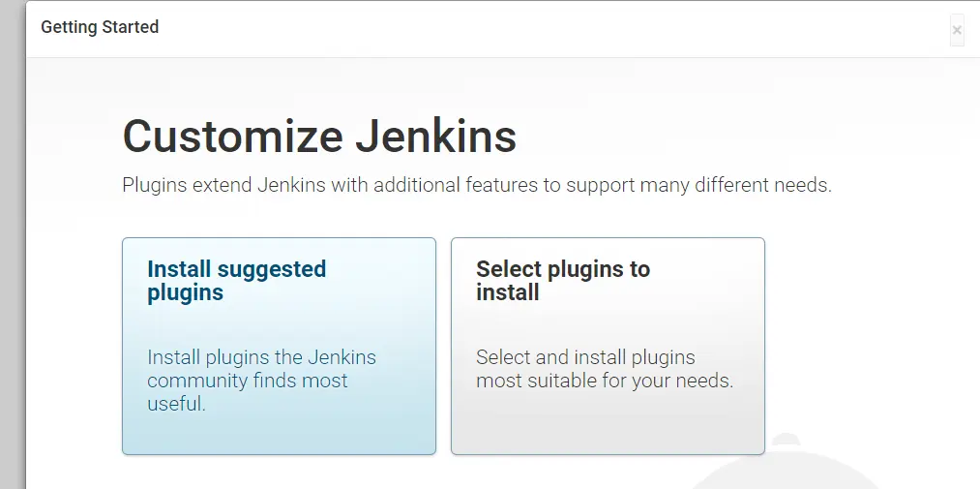Click the word "Started" in the dialog title
The image size is (980, 489).
tap(131, 27)
